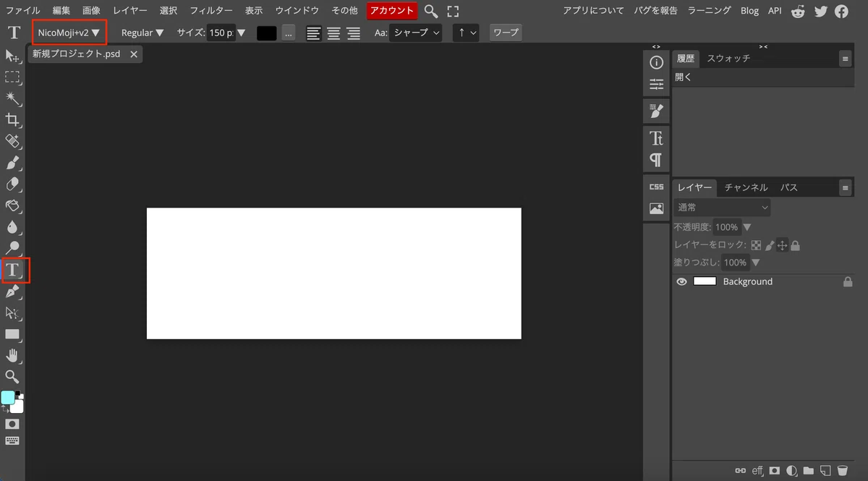Open the font size dropdown arrow

coord(242,33)
